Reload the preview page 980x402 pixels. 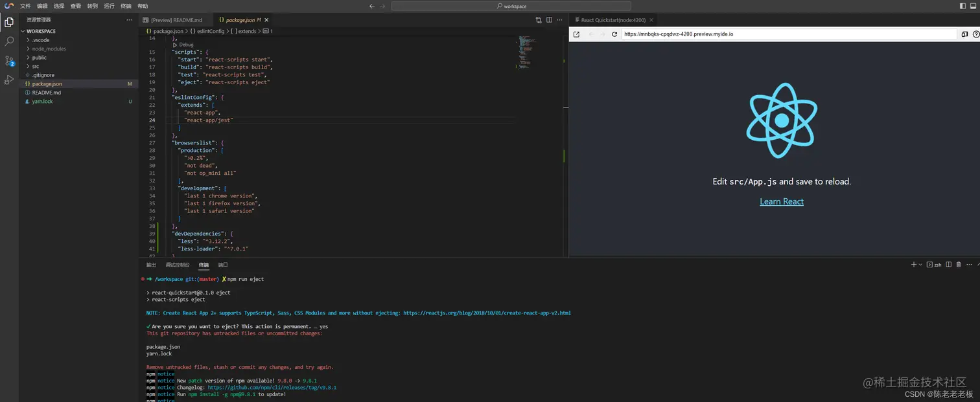pos(614,34)
